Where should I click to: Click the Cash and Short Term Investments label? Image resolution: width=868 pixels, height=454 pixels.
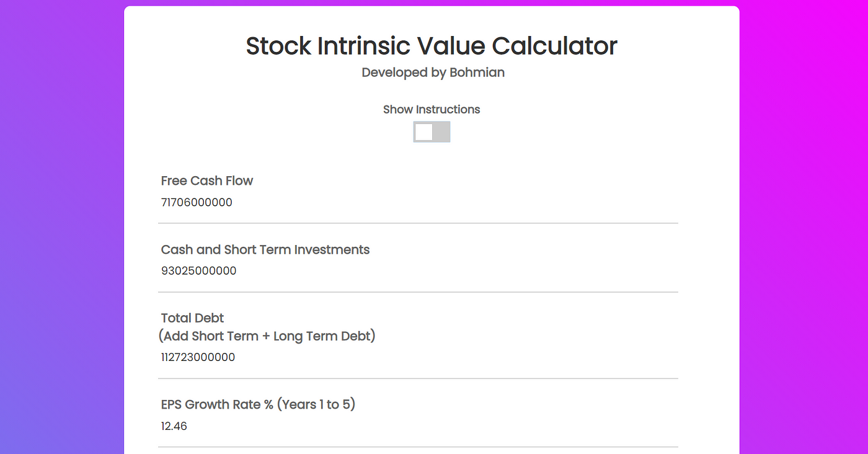point(265,249)
